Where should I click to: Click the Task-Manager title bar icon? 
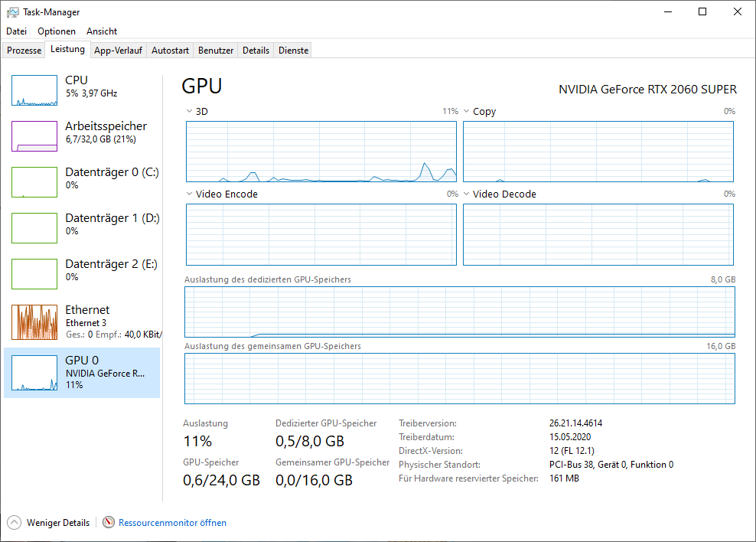pos(13,12)
